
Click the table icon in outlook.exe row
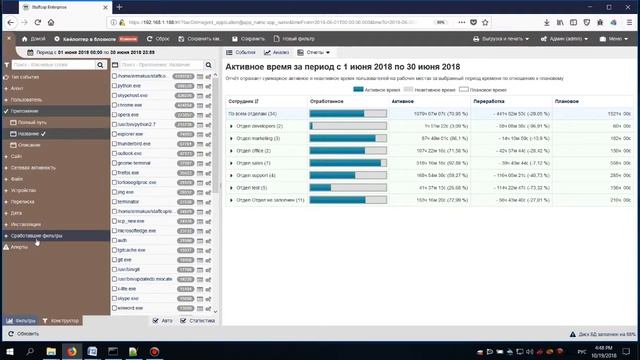(x=200, y=154)
